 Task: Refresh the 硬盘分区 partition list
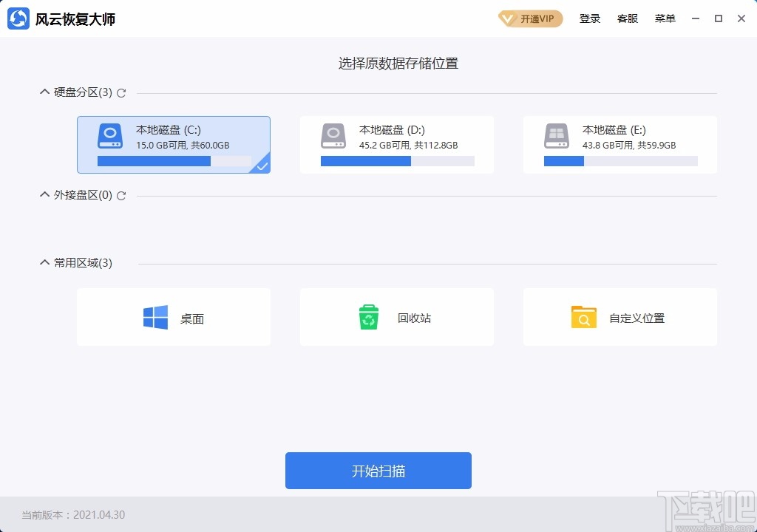121,92
